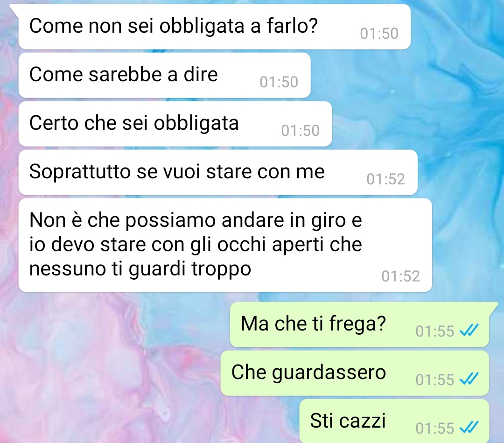Tap the 01:55 timestamp next to 'Sti cazzi'
504x443 pixels.
(x=434, y=428)
